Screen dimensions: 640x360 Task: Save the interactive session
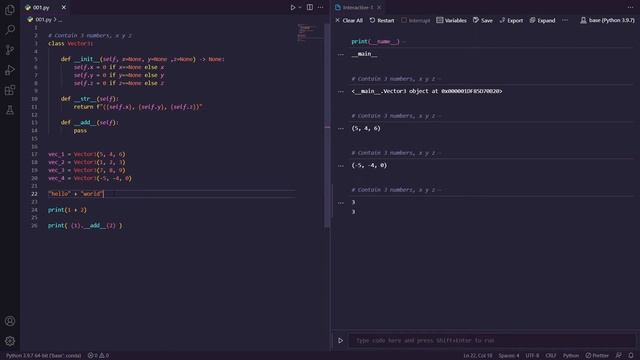coord(482,20)
